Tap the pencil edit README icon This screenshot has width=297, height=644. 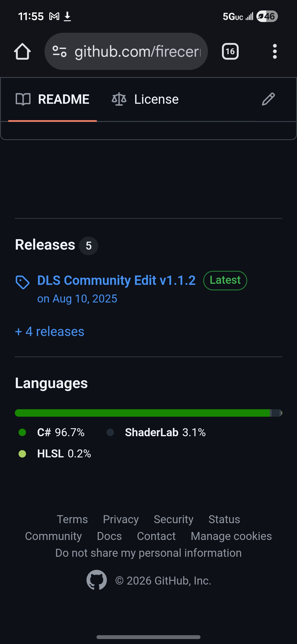268,99
